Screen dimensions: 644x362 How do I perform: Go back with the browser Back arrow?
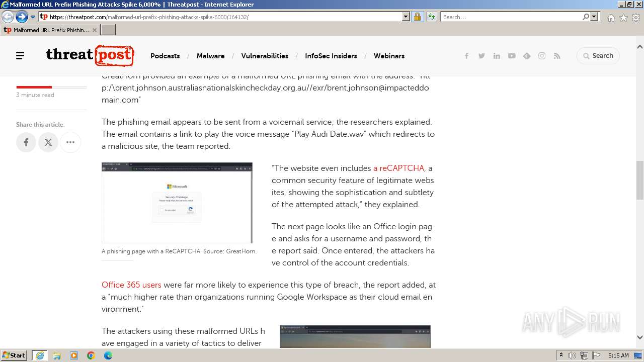point(8,17)
